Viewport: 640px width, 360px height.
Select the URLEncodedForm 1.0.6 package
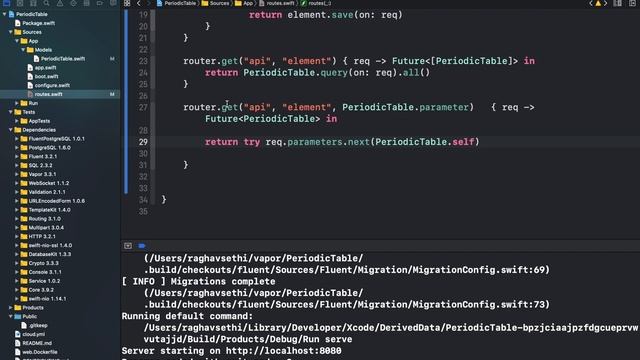57,201
